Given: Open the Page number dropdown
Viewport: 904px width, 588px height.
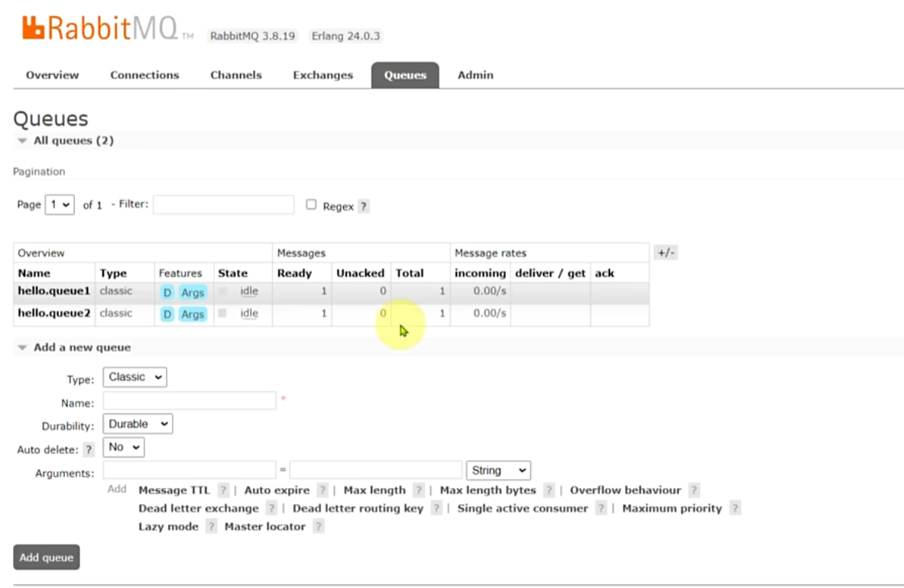Looking at the screenshot, I should pyautogui.click(x=60, y=205).
